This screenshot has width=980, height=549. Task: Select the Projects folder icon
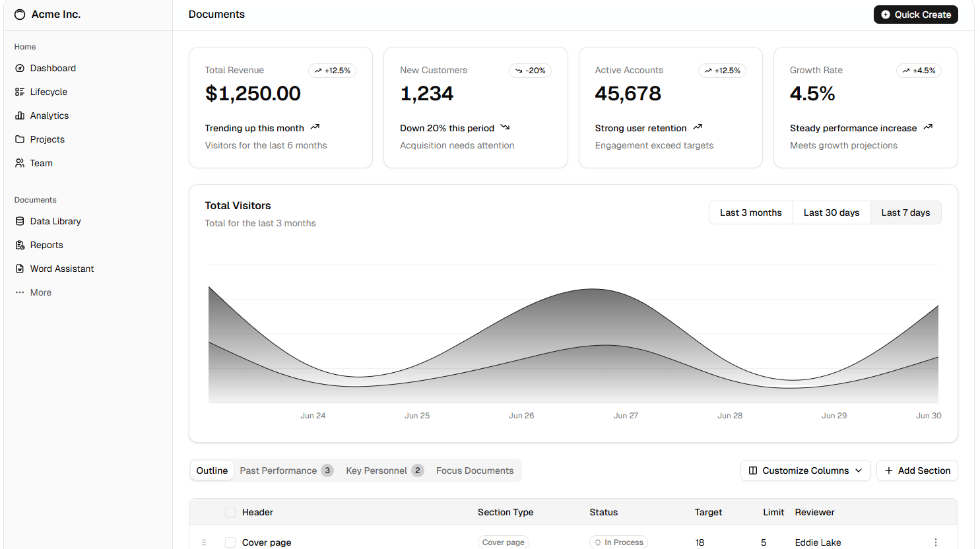click(20, 139)
